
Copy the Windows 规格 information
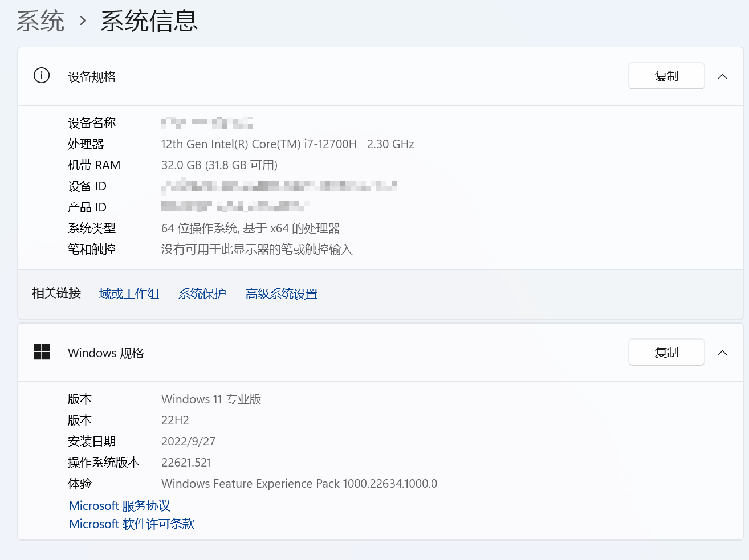pyautogui.click(x=666, y=351)
